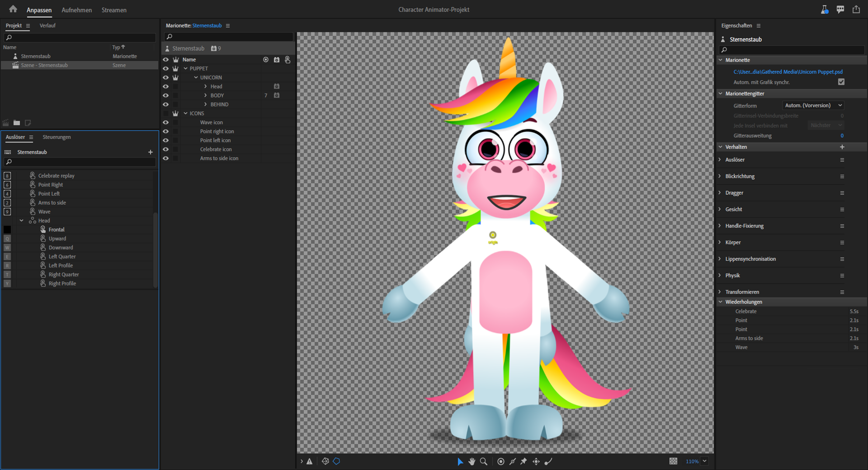Open the Gitterform dropdown

point(813,105)
